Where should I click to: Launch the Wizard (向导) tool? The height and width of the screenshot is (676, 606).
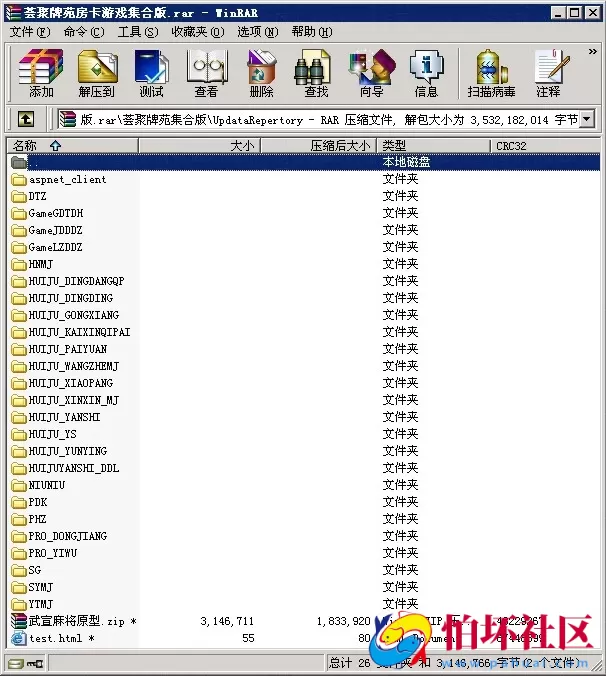point(372,72)
